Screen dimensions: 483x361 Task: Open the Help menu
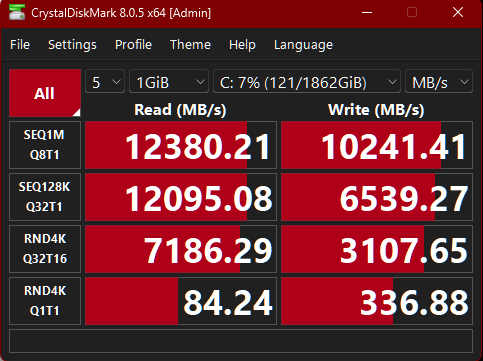pyautogui.click(x=242, y=45)
